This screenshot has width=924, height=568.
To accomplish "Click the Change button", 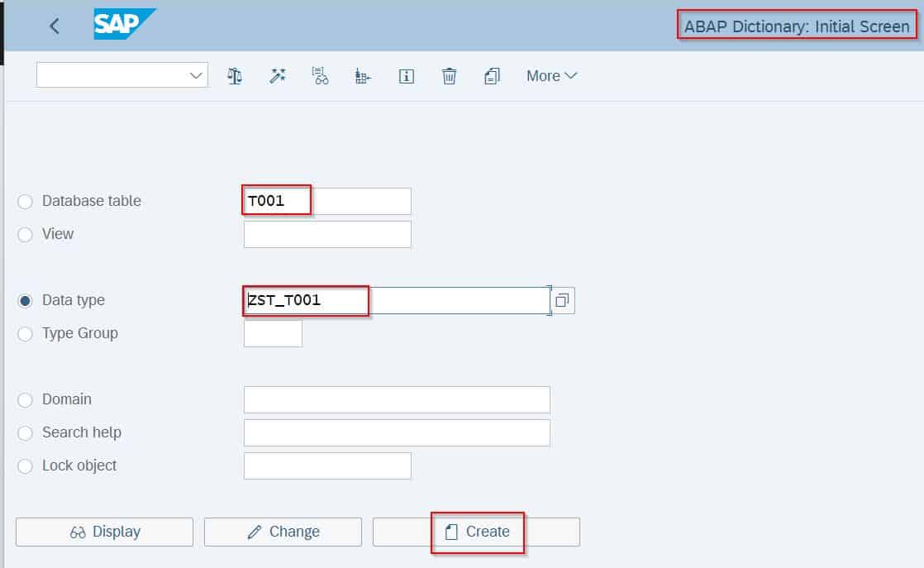I will [x=283, y=532].
